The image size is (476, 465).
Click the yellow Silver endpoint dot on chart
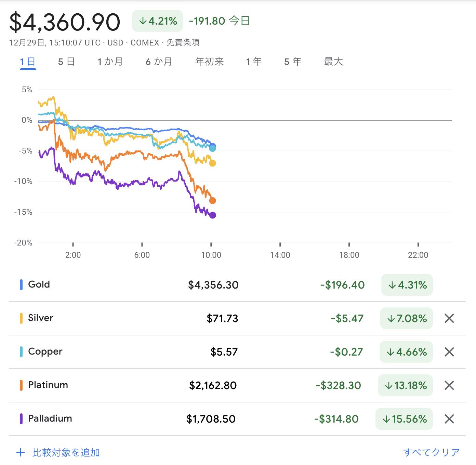pyautogui.click(x=212, y=163)
